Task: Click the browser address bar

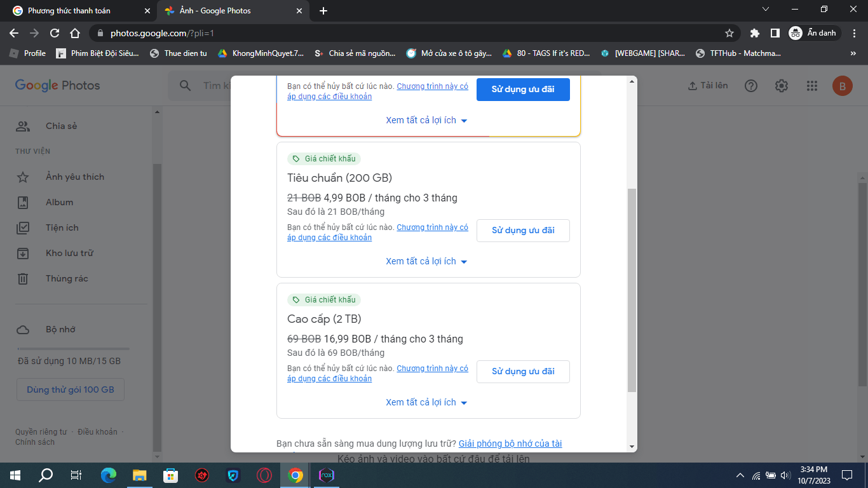Action: coord(414,33)
